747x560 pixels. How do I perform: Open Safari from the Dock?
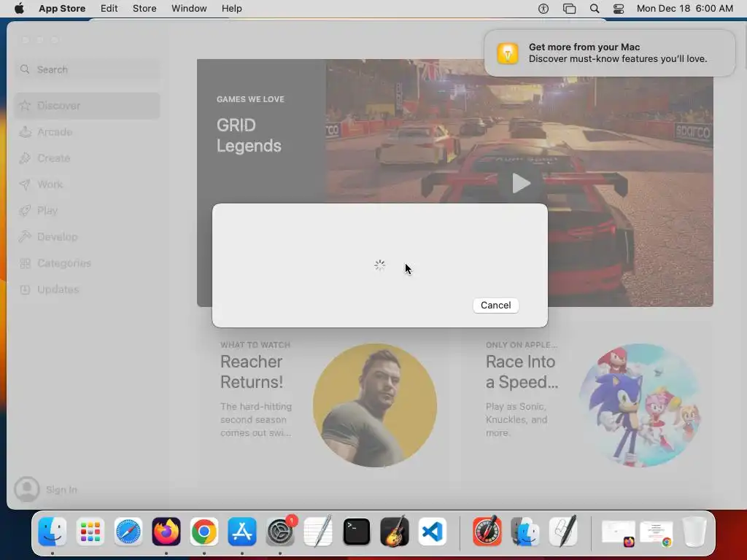[x=128, y=532]
